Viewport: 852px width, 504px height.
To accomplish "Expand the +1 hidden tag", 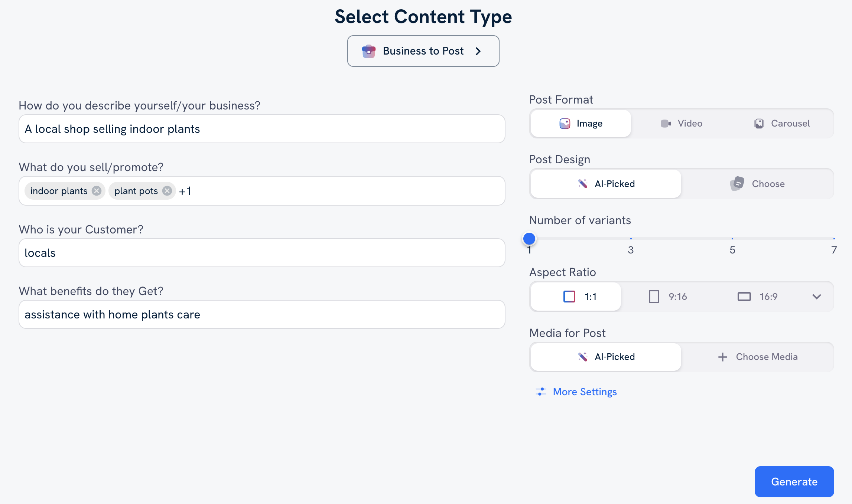I will coord(185,190).
